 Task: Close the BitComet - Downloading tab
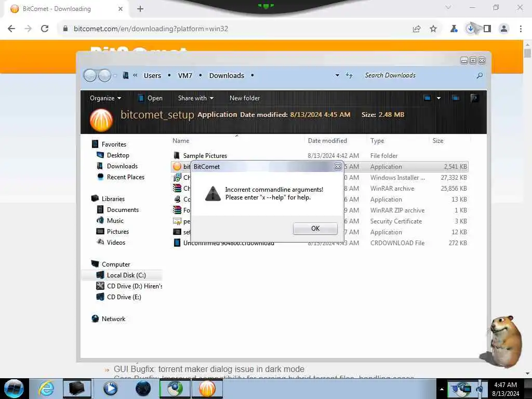pyautogui.click(x=120, y=9)
